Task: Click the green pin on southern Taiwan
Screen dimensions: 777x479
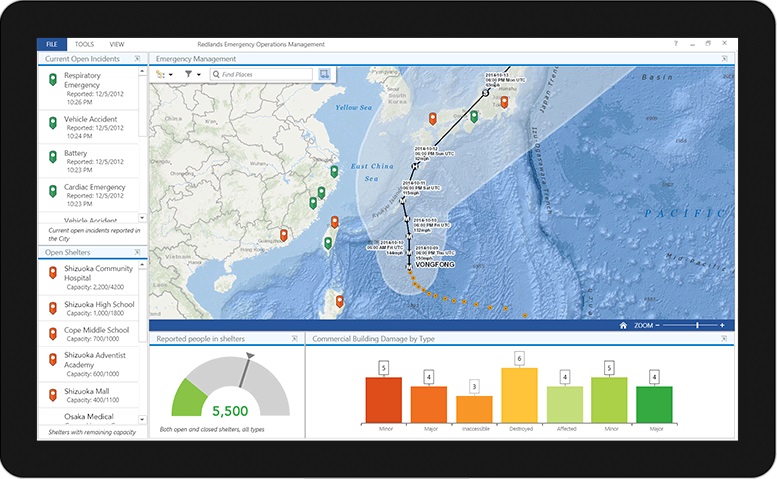Action: [328, 243]
